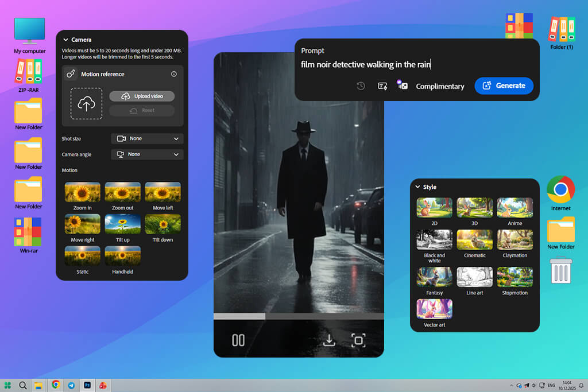Click the Reset motion reference button
The image size is (588, 392).
(x=142, y=111)
